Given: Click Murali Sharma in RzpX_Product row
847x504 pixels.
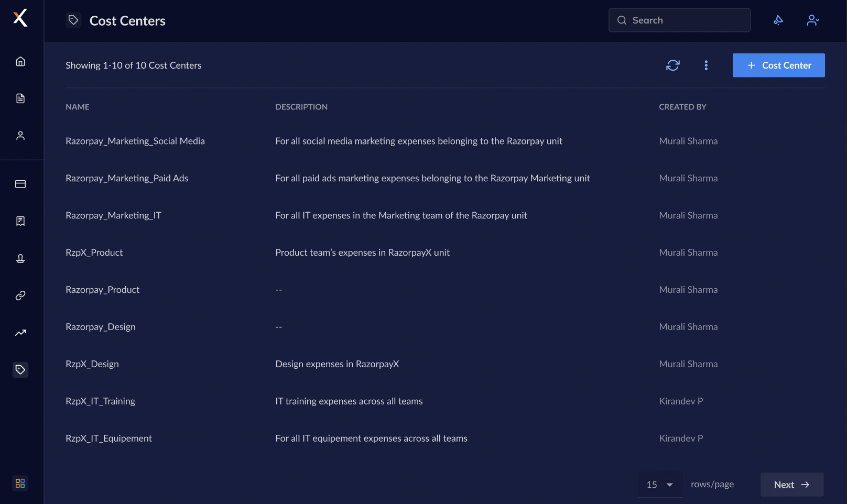Looking at the screenshot, I should pyautogui.click(x=688, y=253).
